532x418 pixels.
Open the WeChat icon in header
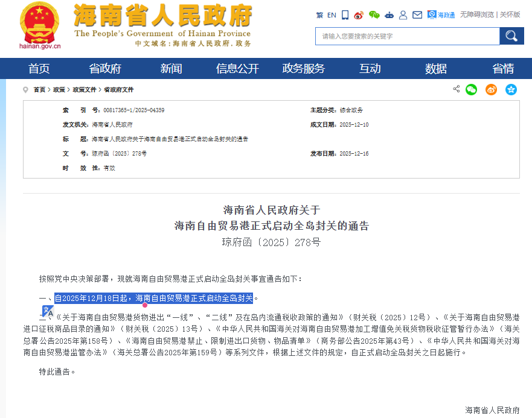click(374, 15)
